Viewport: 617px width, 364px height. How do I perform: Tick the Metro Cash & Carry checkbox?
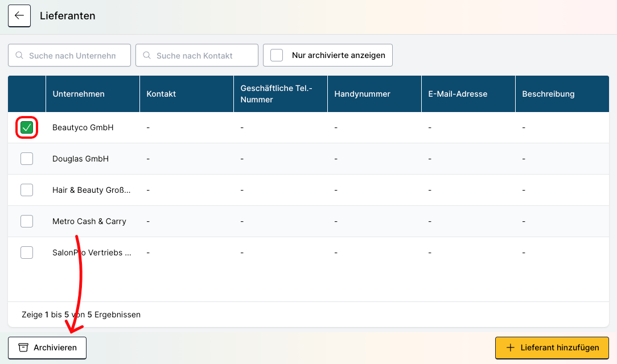(x=27, y=221)
